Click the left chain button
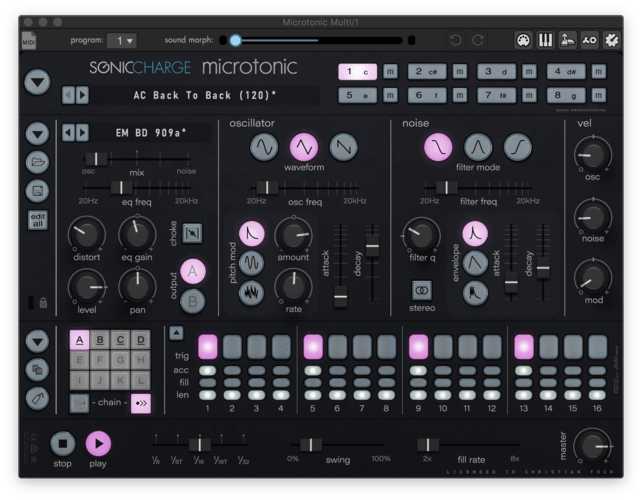 click(x=79, y=403)
